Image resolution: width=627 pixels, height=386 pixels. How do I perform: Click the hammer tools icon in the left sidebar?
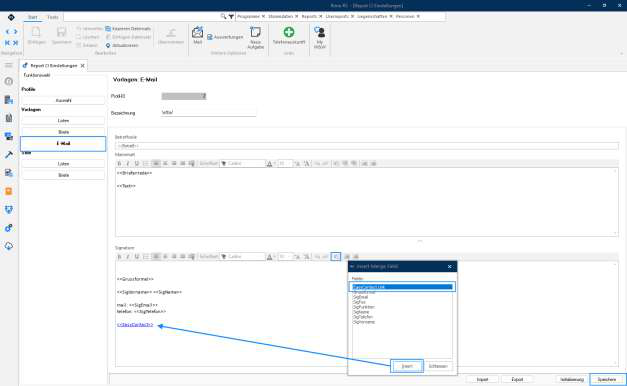[9, 155]
